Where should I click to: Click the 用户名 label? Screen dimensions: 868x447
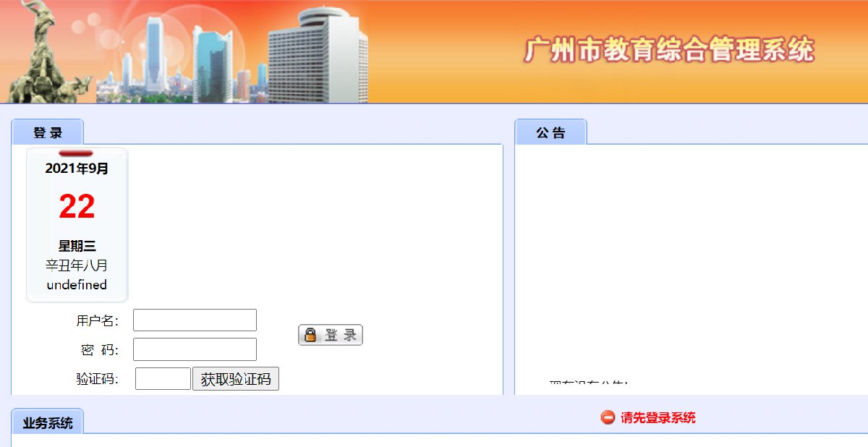(98, 320)
